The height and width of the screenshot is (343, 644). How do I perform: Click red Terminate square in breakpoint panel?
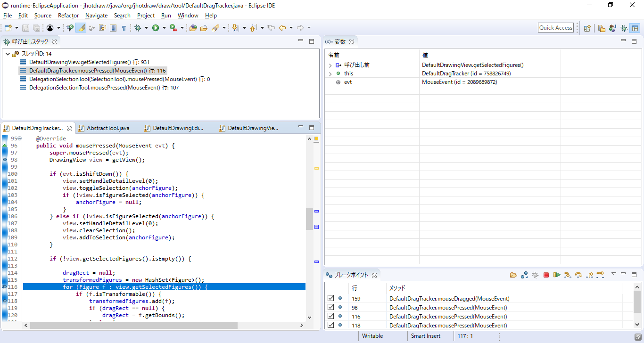click(546, 275)
